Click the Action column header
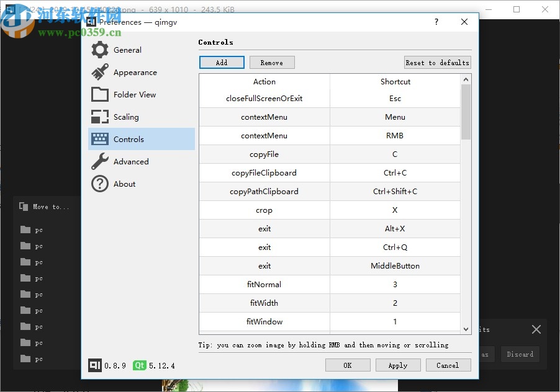The width and height of the screenshot is (560, 392). tap(264, 82)
